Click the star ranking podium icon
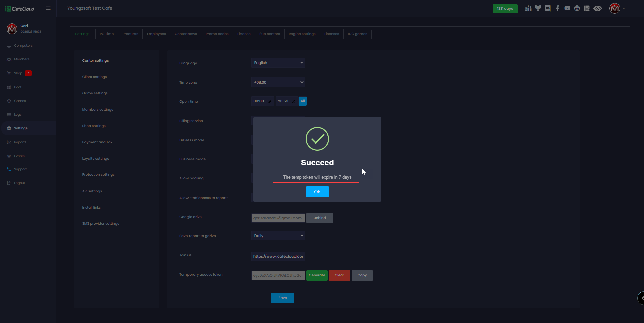 pos(528,8)
